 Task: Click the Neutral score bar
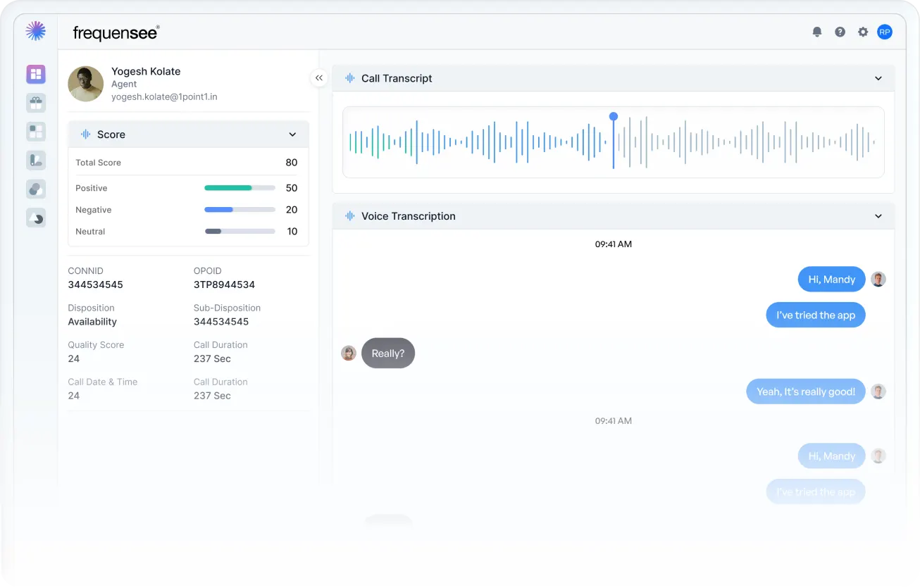coord(240,232)
